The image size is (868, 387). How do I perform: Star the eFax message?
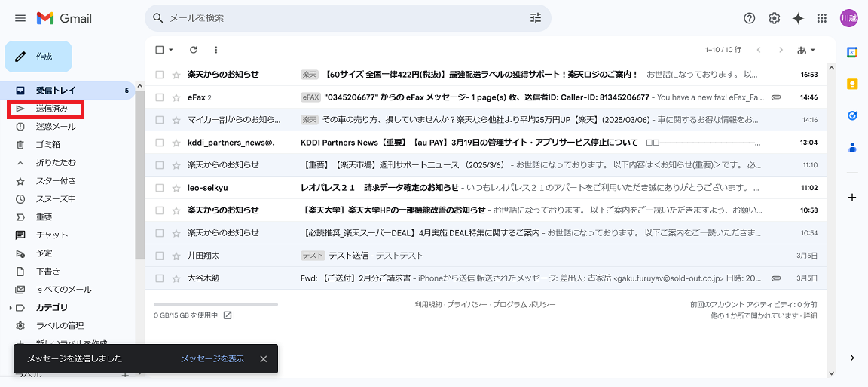click(176, 97)
